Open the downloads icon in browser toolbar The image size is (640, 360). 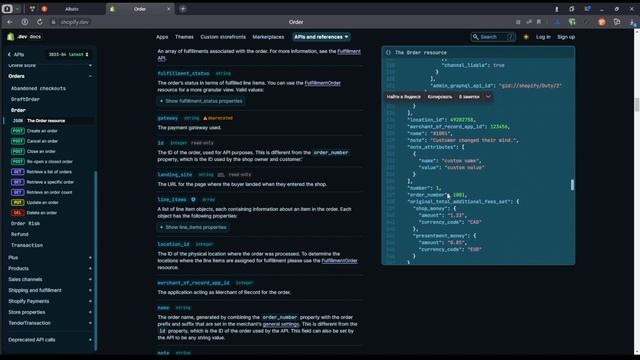632,22
